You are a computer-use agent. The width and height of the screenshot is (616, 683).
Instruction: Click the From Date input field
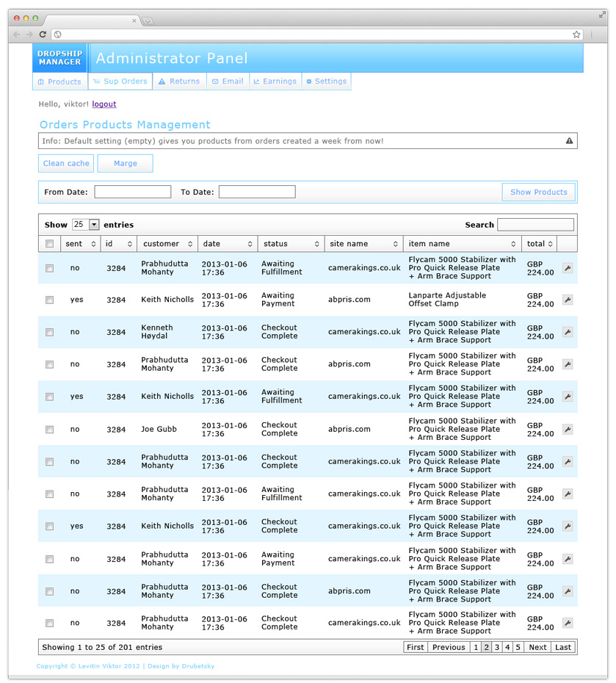click(x=132, y=191)
